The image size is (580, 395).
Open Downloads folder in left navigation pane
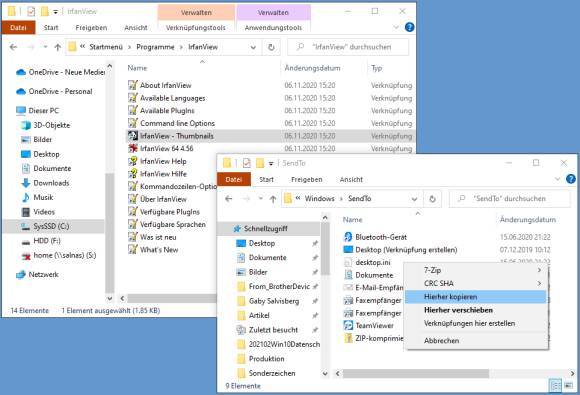tap(51, 183)
